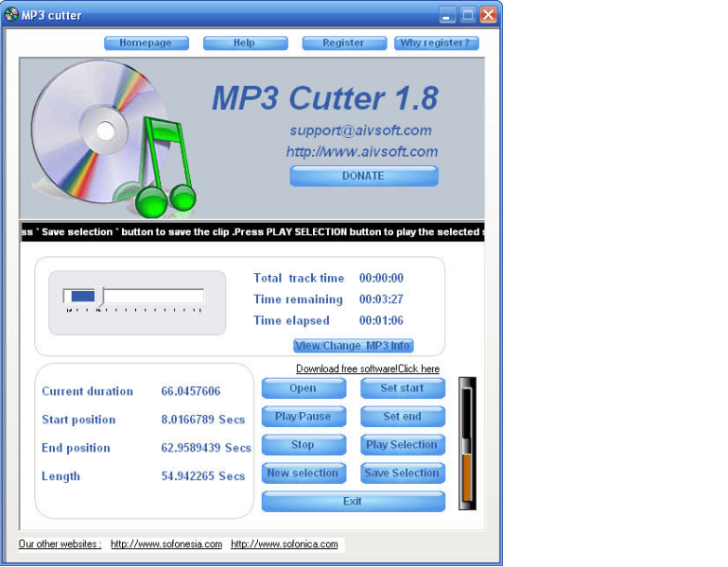
Task: Click the http://www.aivsoft.com address
Action: [362, 151]
